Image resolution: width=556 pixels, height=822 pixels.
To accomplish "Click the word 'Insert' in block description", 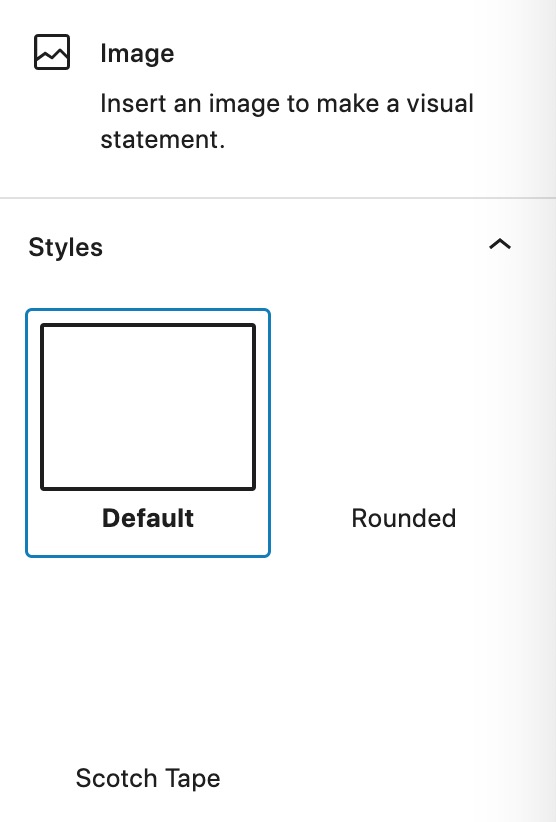I will pos(133,103).
